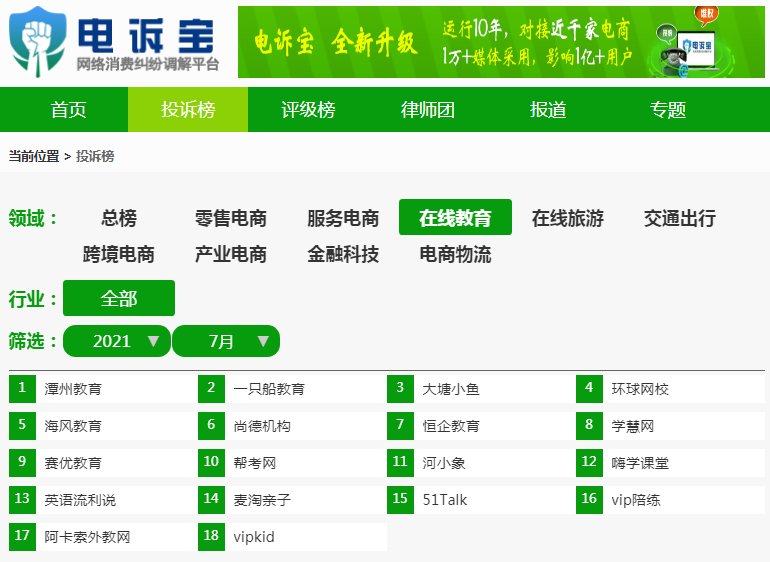Click the 电诉宝 fist shield logo
Image resolution: width=770 pixels, height=562 pixels.
(x=38, y=42)
